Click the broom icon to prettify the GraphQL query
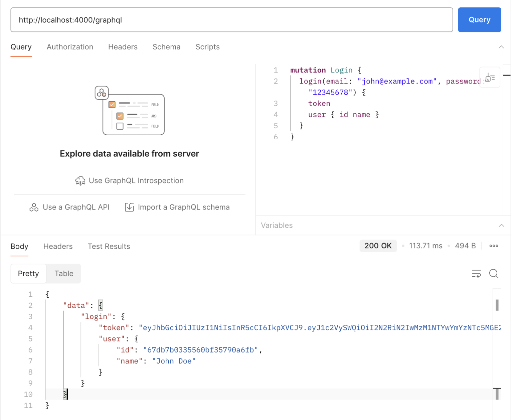513x420 pixels. (490, 77)
